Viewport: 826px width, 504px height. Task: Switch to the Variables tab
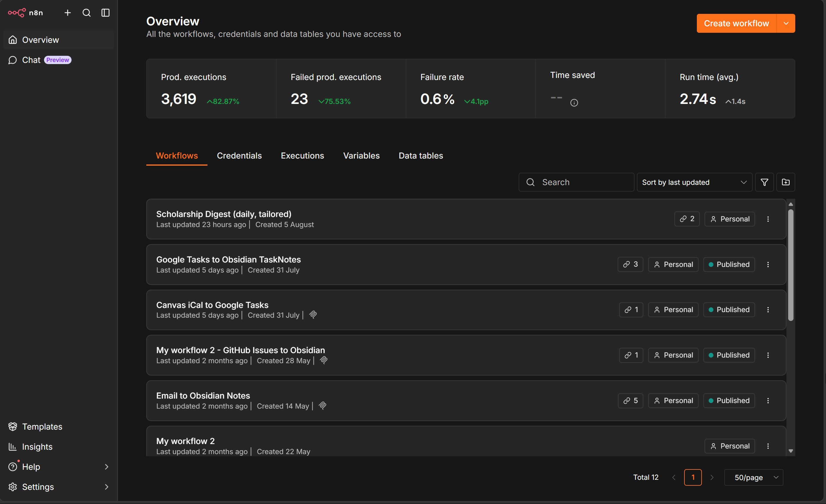(x=361, y=156)
